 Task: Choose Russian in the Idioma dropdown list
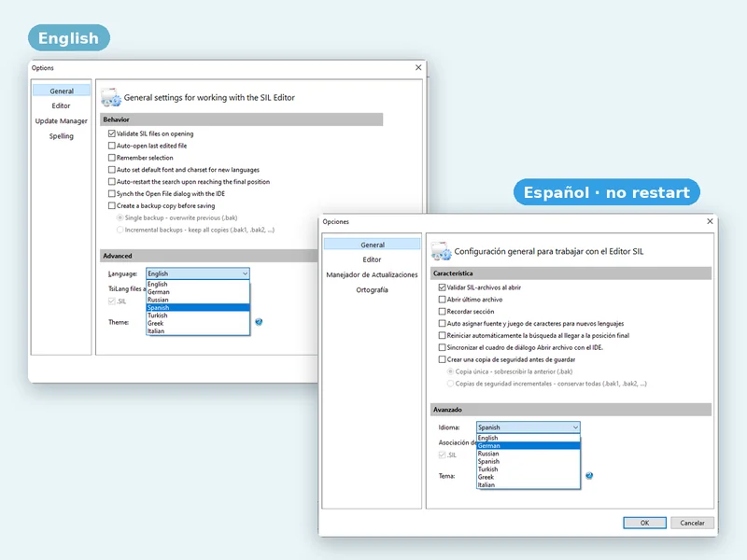point(529,454)
